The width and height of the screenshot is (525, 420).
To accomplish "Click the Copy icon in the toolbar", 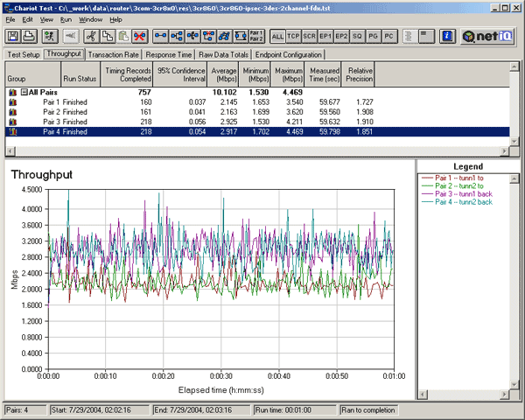I will [106, 36].
